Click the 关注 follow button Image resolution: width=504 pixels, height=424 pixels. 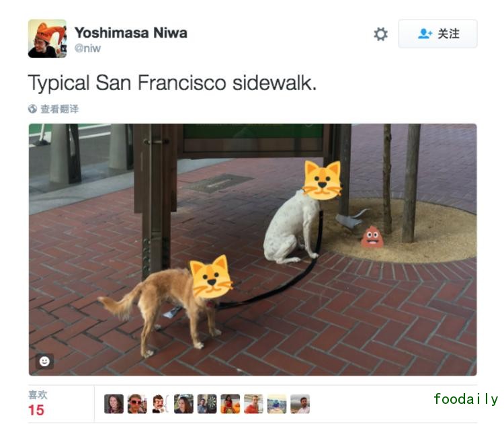coord(437,34)
